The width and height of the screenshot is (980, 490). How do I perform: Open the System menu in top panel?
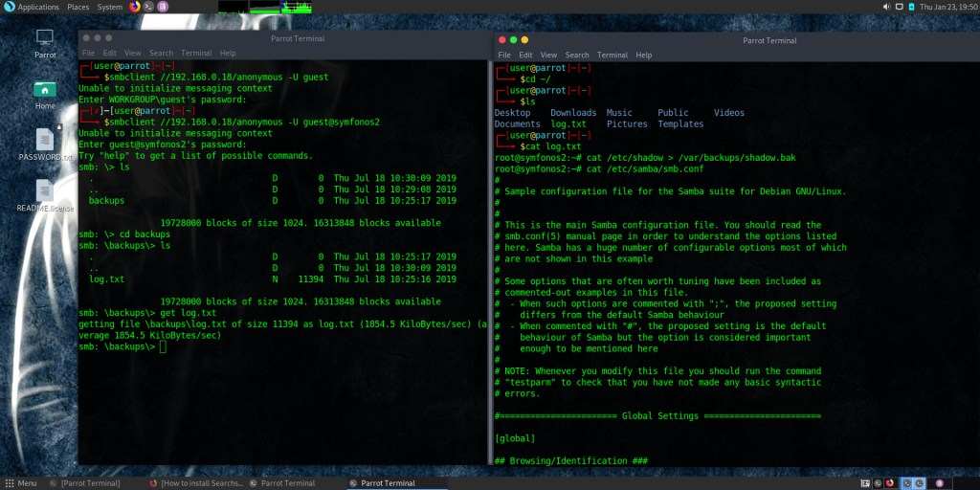coord(110,7)
